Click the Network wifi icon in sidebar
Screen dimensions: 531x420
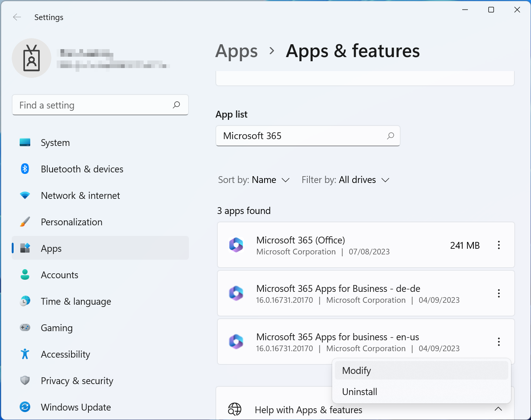[25, 195]
